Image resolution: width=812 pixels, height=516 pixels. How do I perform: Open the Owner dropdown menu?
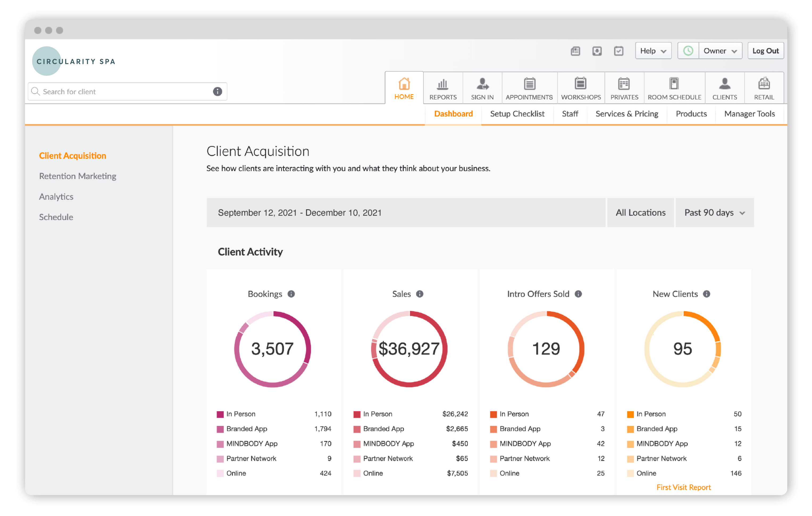click(720, 51)
